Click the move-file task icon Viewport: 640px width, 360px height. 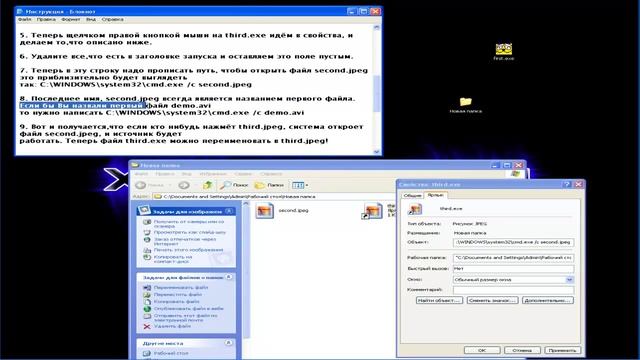(147, 294)
